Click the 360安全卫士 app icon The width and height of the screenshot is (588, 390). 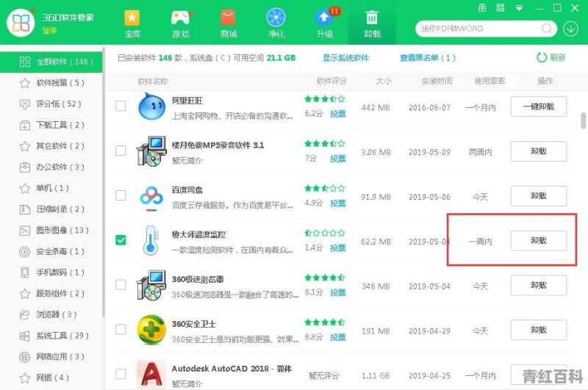point(151,330)
